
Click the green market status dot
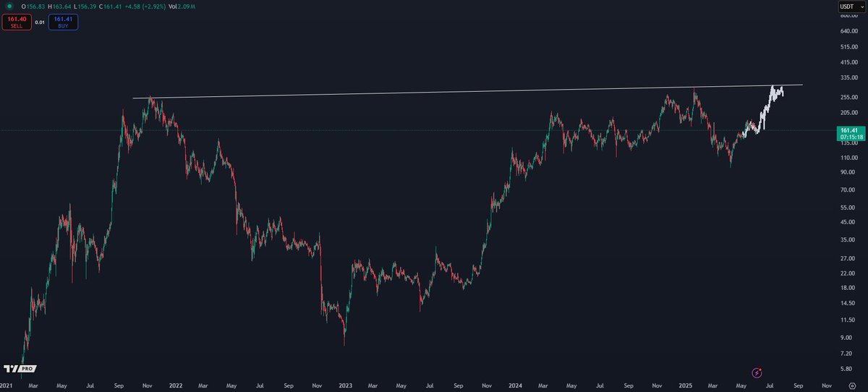(x=11, y=7)
